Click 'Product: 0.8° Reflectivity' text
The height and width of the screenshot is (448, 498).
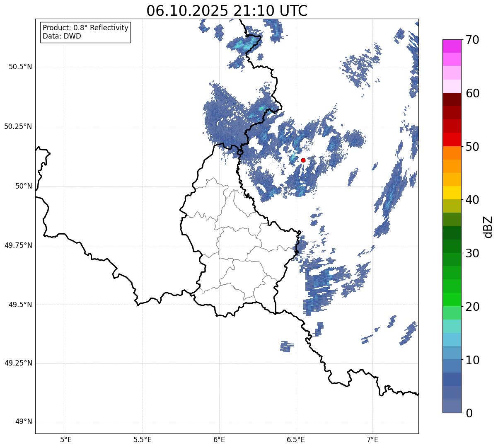(x=86, y=28)
